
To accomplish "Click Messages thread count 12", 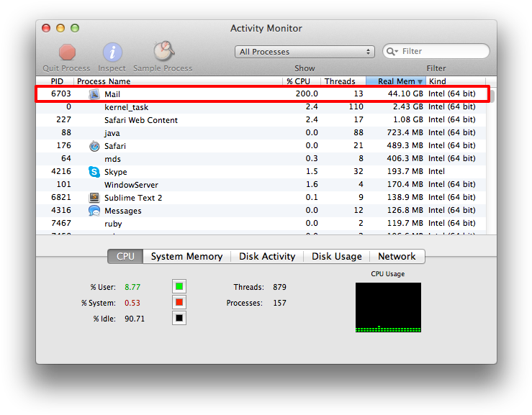I will tap(359, 210).
